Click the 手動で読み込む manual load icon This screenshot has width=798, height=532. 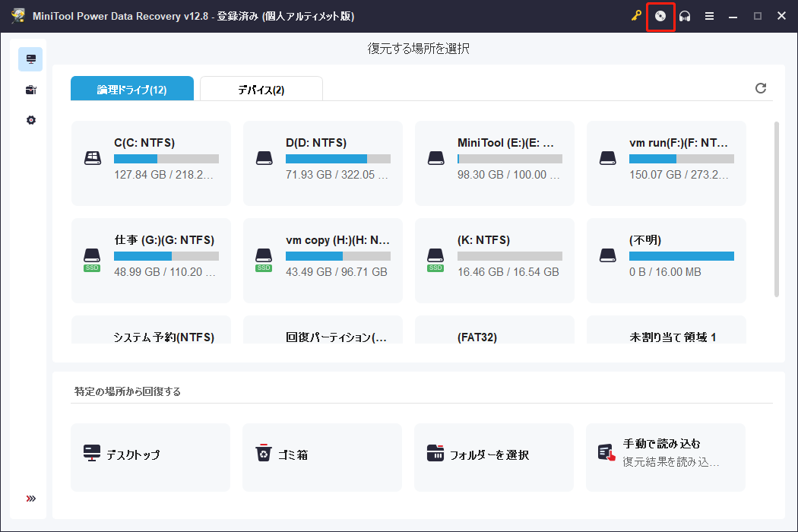point(607,451)
